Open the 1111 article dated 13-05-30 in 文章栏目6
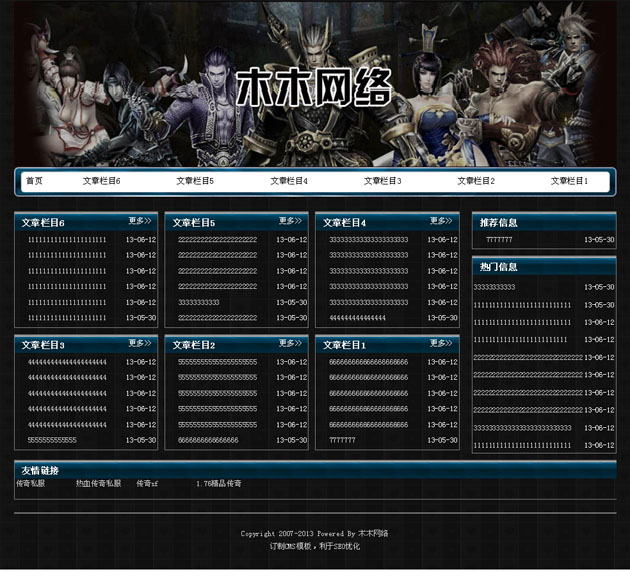The height and width of the screenshot is (579, 630). click(67, 318)
